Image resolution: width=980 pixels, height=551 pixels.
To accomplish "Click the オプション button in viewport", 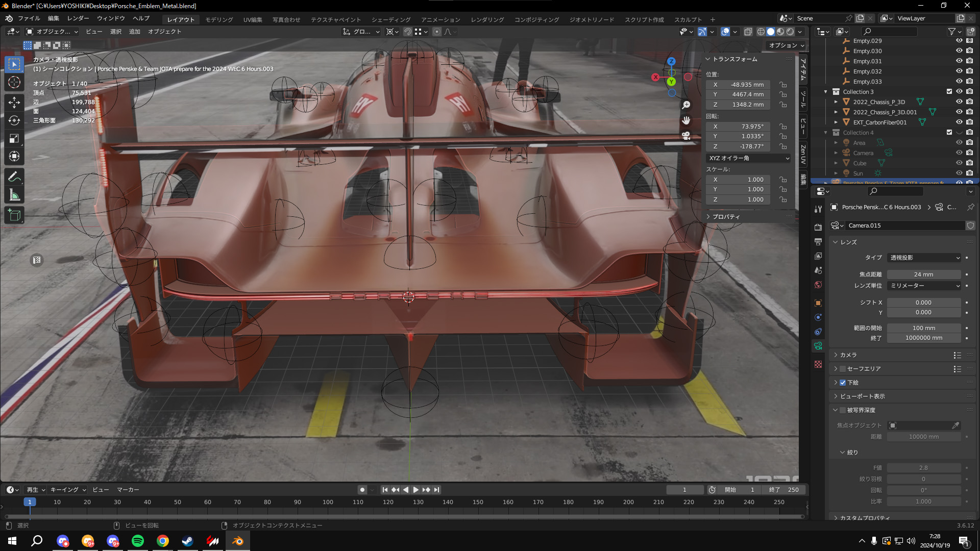I will (x=786, y=45).
